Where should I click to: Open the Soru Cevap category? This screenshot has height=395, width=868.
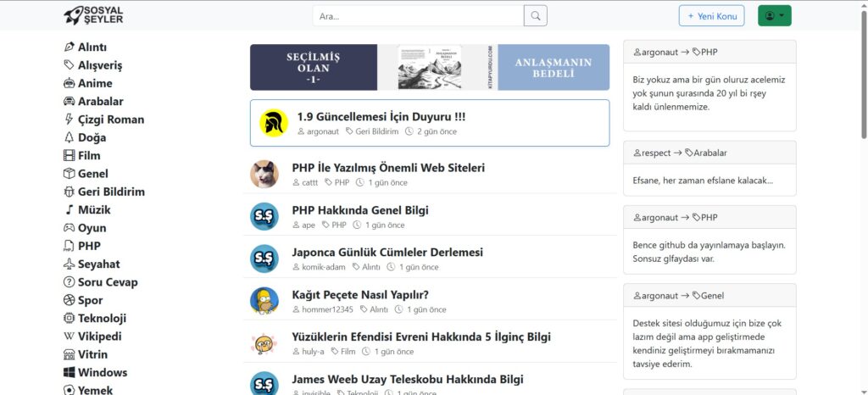[x=108, y=282]
